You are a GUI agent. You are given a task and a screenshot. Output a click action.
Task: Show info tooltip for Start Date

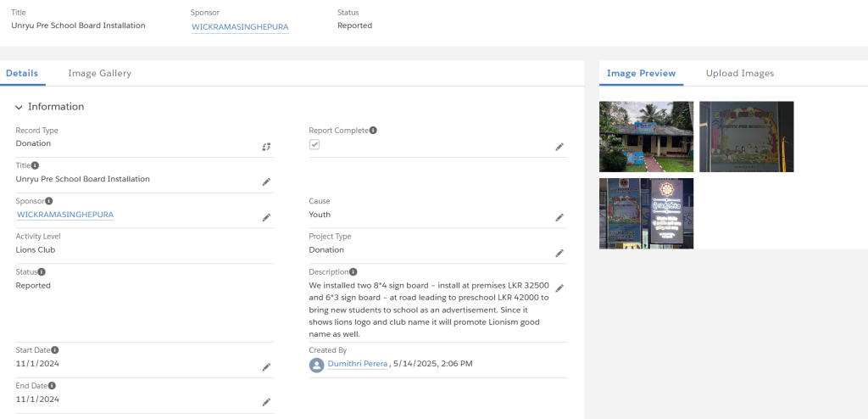55,350
